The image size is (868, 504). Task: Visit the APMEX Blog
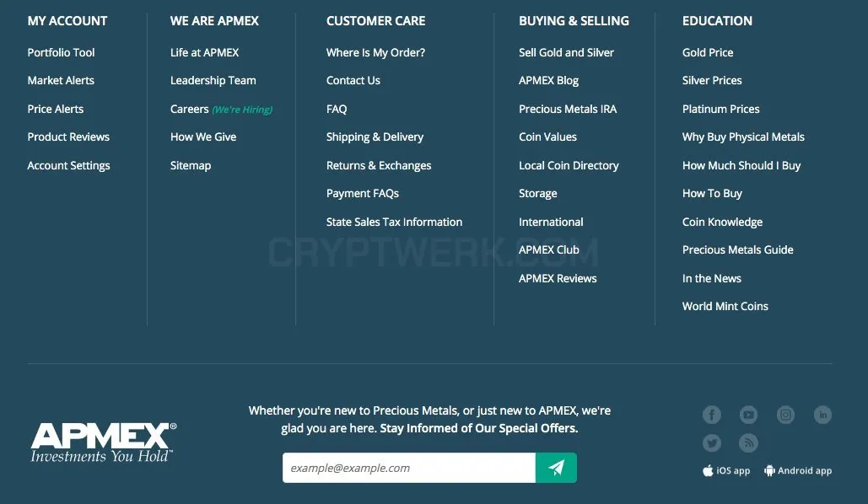point(548,80)
